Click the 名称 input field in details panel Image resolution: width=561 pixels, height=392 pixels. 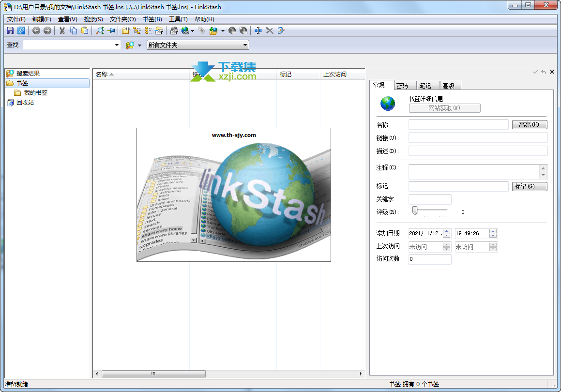(458, 124)
